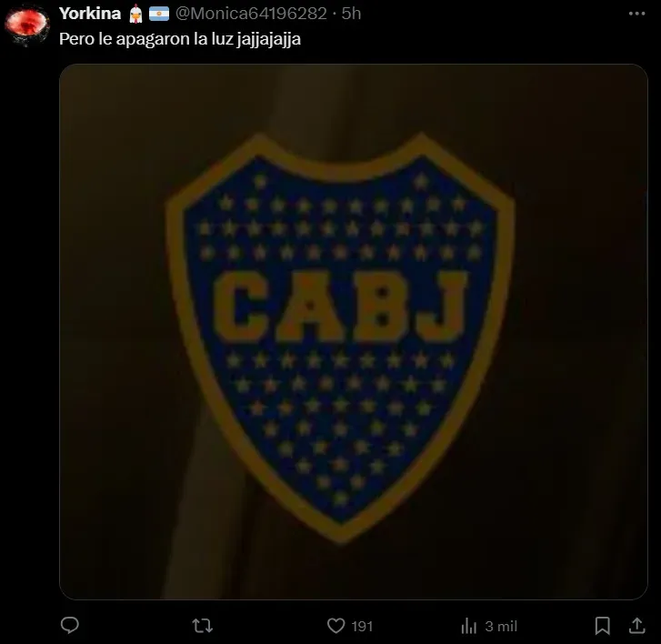Click the 3 mil views count
This screenshot has width=661, height=644.
pyautogui.click(x=501, y=627)
